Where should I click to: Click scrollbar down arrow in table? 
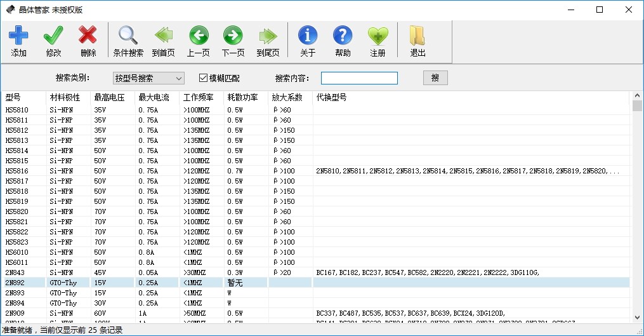(637, 318)
